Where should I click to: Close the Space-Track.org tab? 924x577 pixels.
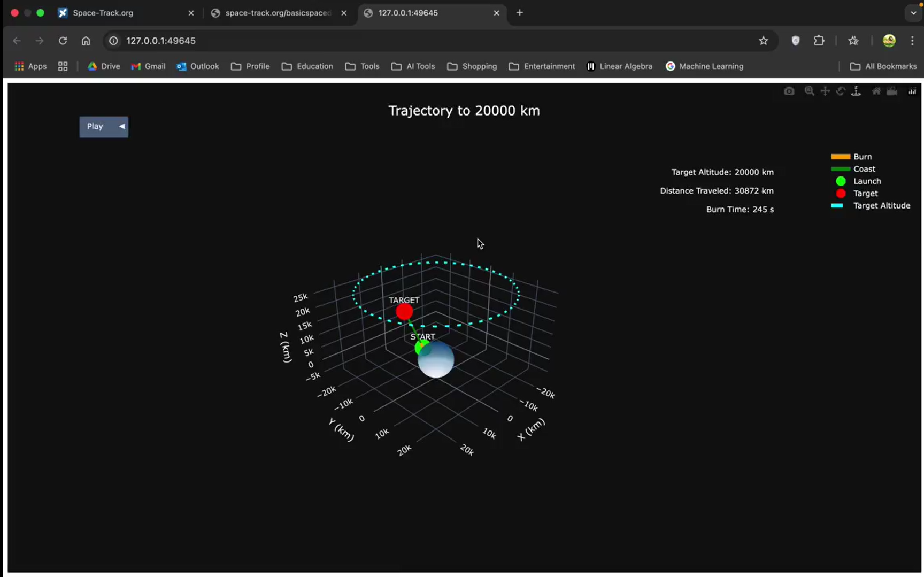click(191, 13)
